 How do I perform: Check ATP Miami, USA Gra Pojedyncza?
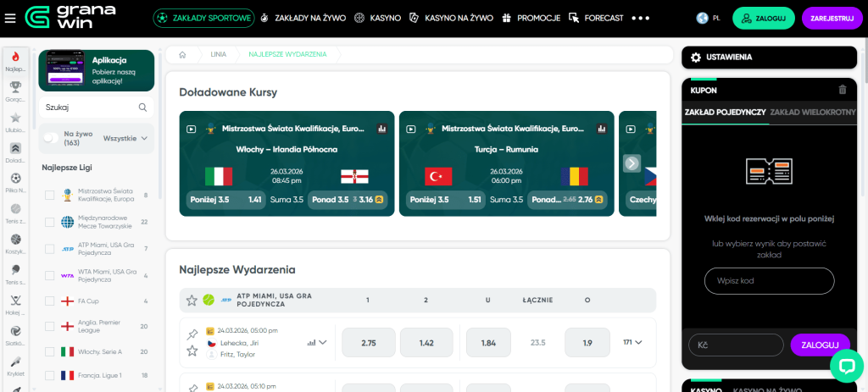(50, 248)
